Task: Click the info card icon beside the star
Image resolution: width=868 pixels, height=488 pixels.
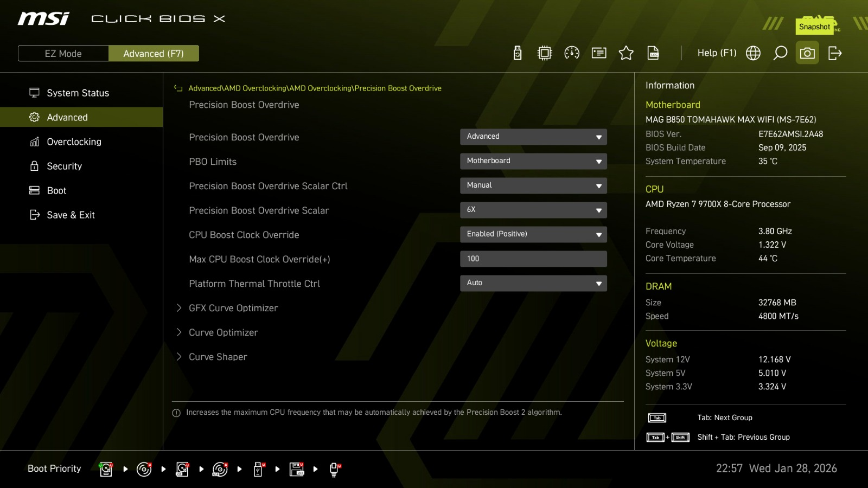Action: coord(599,53)
